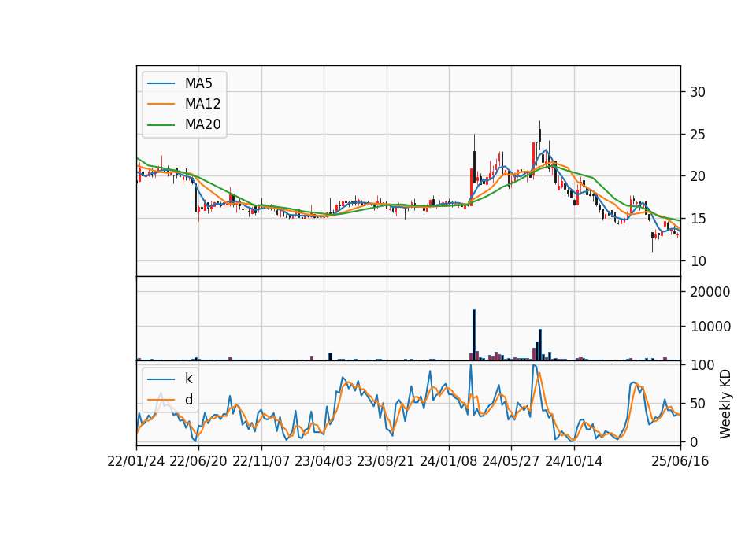Click the 22/11/07 date tick label
Image resolution: width=756 pixels, height=543 pixels.
(261, 461)
